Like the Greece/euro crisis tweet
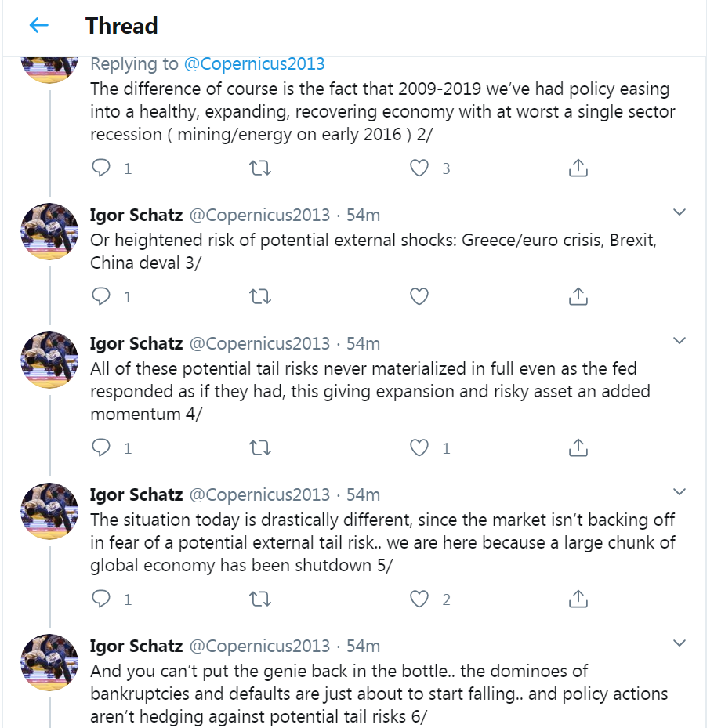 [419, 296]
